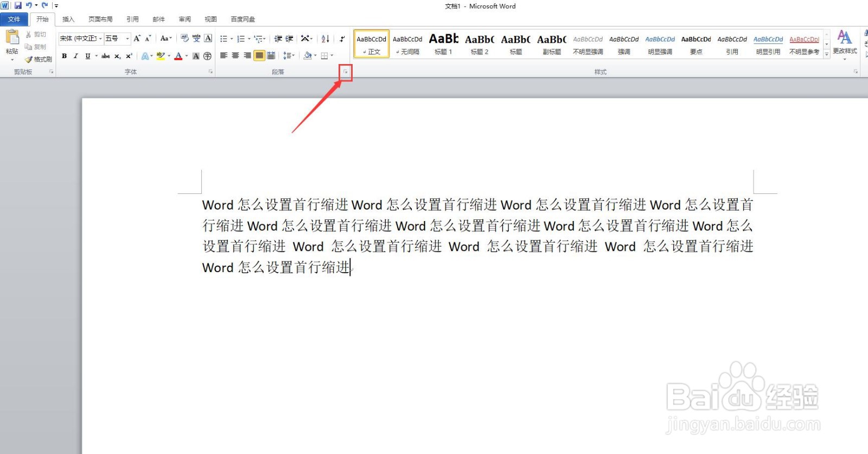Image resolution: width=868 pixels, height=454 pixels.
Task: Apply the 标题 1 (Heading 1) style
Action: (443, 43)
